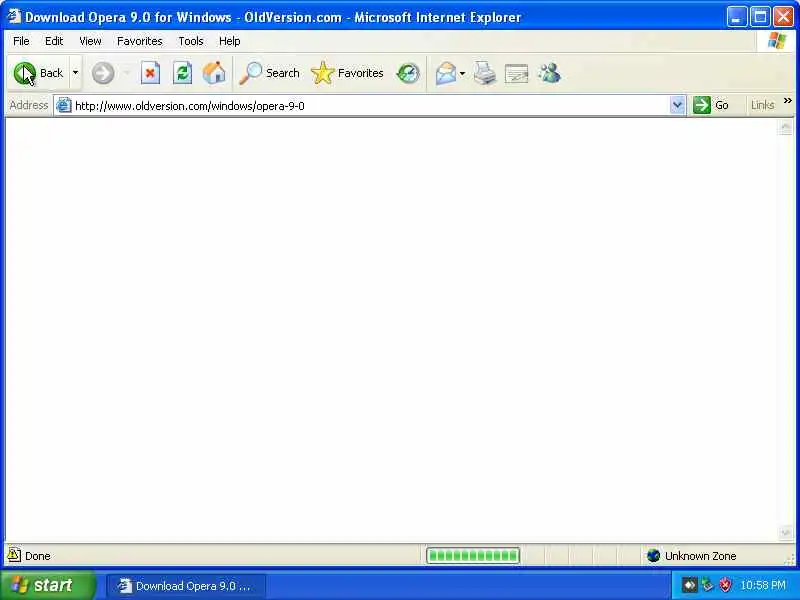Print the page with printer icon
The width and height of the screenshot is (800, 600).
point(485,73)
